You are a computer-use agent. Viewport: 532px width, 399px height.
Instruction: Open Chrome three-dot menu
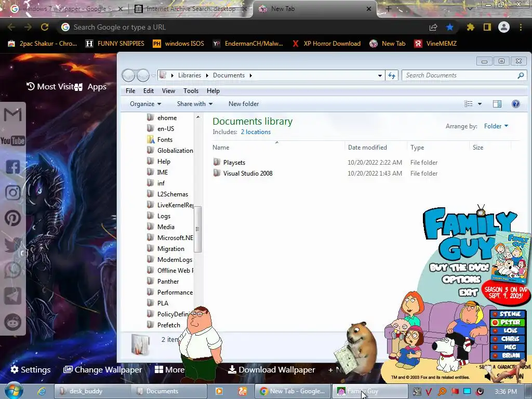tap(521, 27)
